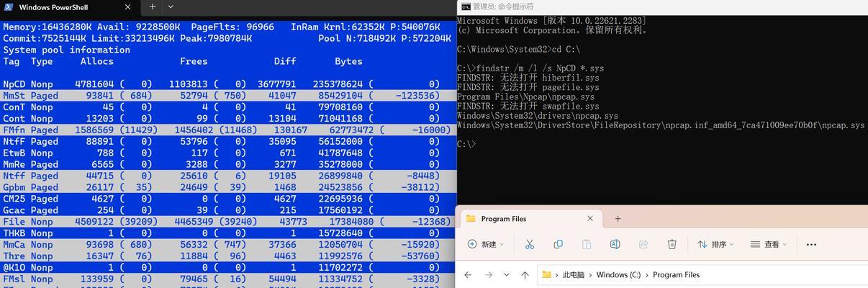The image size is (868, 288).
Task: Click the THKB Nonp row
Action: point(228,234)
